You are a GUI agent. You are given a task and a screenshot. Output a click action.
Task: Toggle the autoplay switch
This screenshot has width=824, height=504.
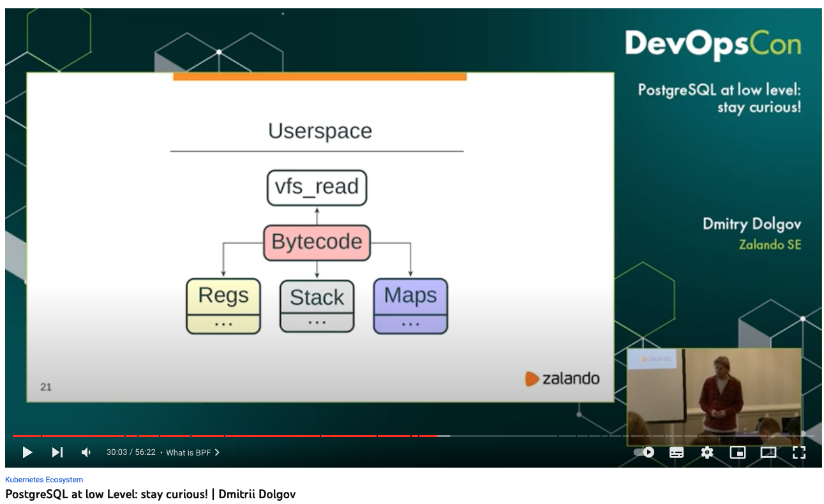644,452
